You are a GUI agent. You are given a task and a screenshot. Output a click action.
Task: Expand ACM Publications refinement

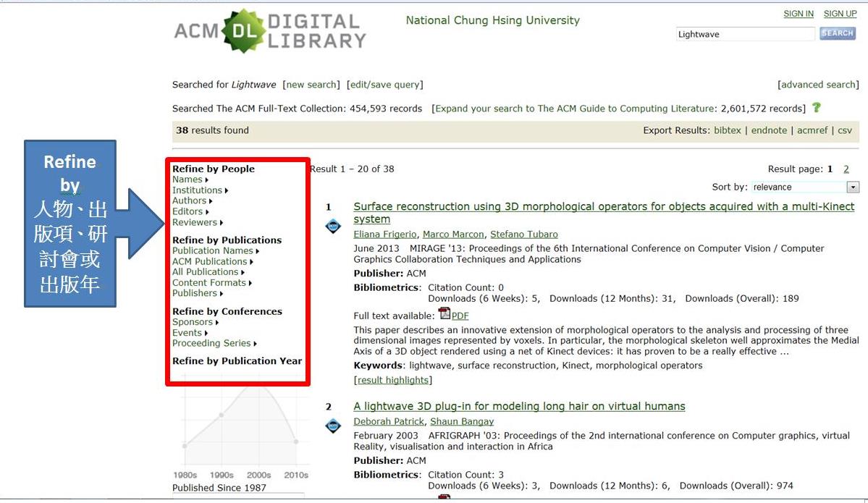(213, 261)
